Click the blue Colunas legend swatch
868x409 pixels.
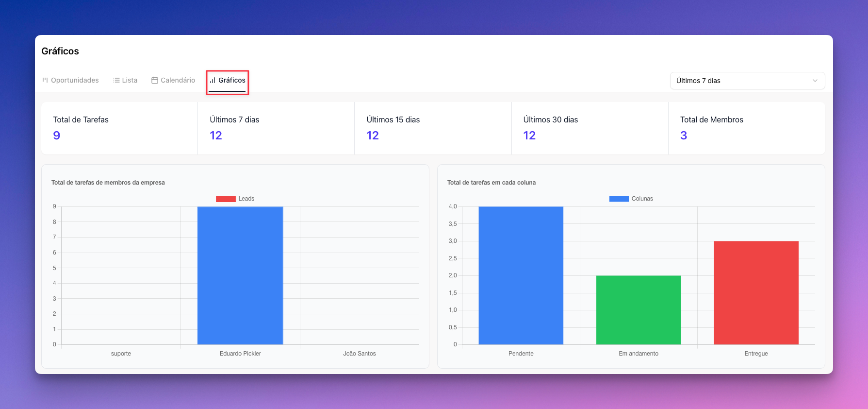click(x=619, y=199)
